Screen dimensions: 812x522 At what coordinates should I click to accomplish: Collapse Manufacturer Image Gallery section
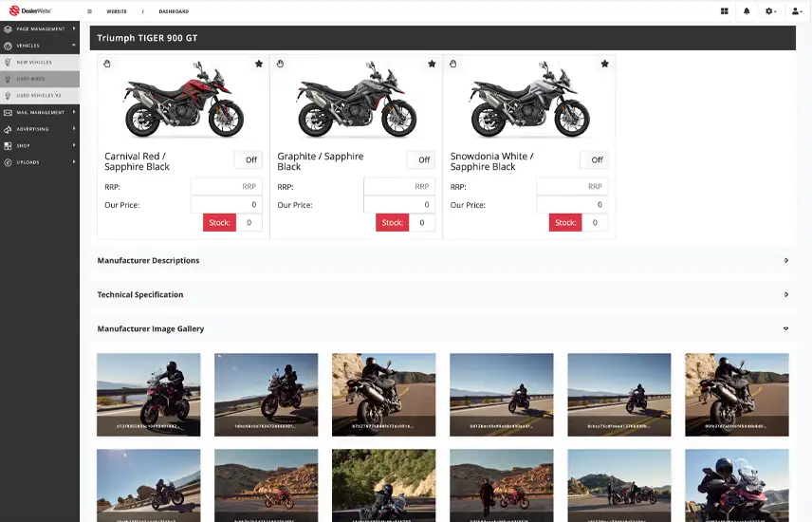coord(443,328)
